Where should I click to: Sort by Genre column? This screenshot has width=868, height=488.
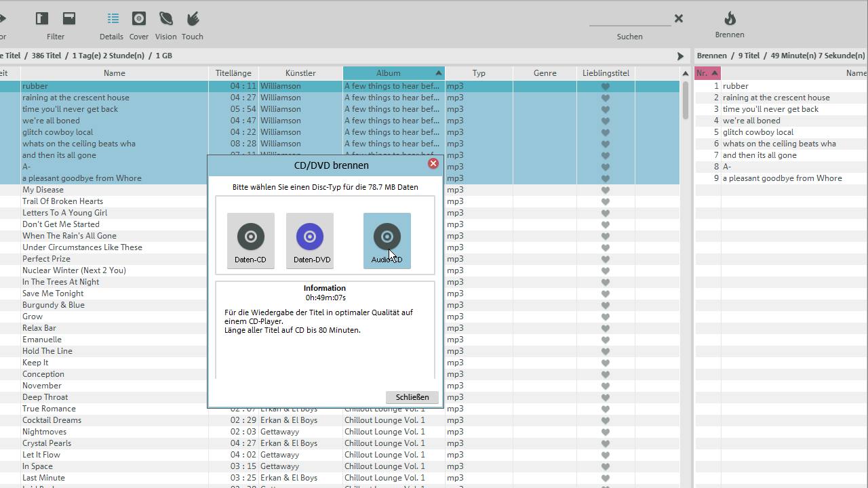[x=545, y=73]
